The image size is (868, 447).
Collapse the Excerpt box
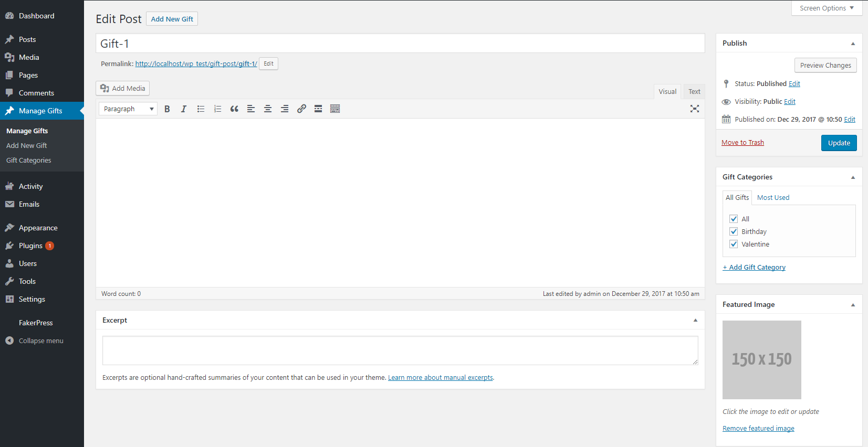click(x=695, y=320)
